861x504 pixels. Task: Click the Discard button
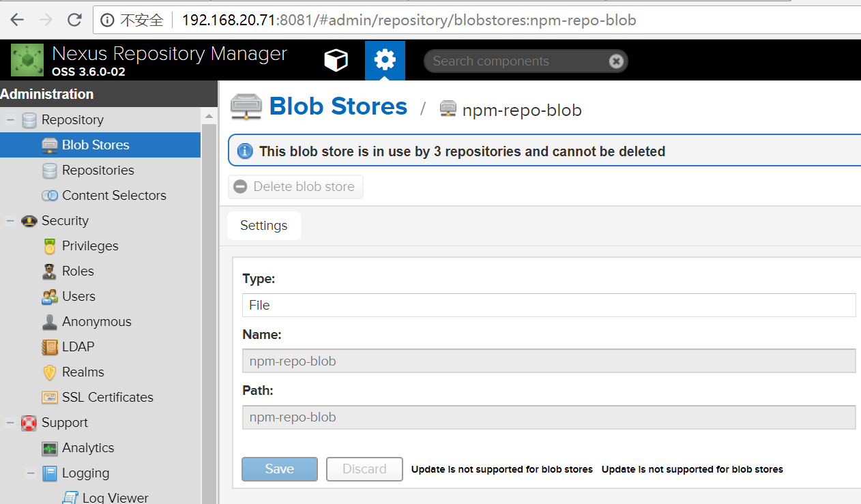tap(364, 469)
